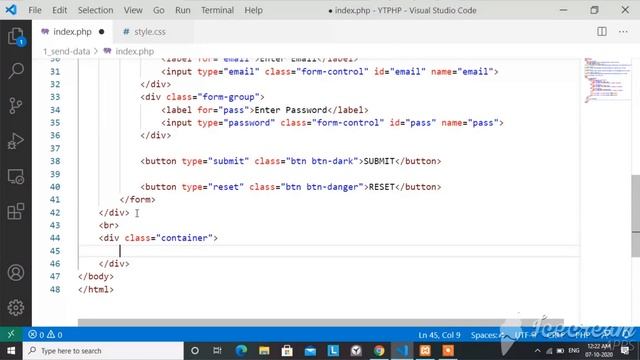640x360 pixels.
Task: Launch Google Chrome from the taskbar
Action: pos(379,351)
